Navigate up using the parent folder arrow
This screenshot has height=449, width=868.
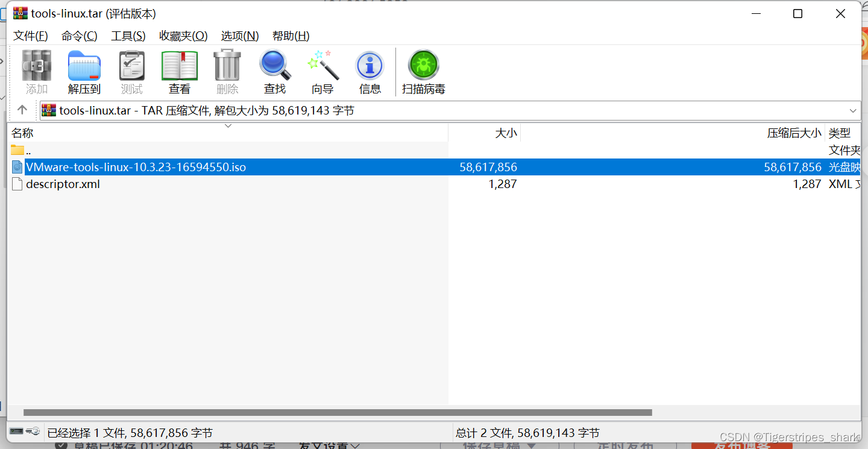pos(22,110)
